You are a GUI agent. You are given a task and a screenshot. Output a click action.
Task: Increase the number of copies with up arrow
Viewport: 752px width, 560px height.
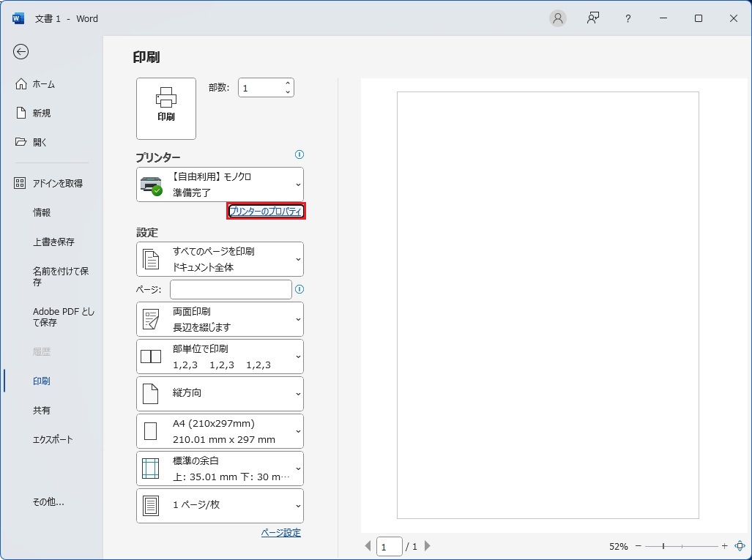[x=288, y=83]
